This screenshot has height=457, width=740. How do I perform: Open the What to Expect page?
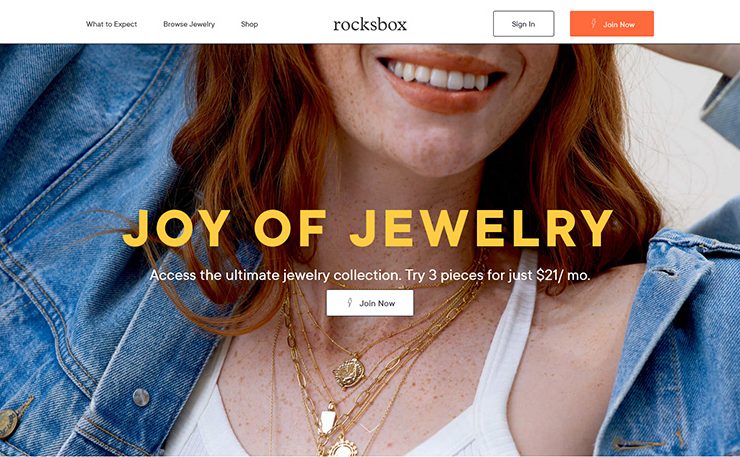pyautogui.click(x=111, y=24)
